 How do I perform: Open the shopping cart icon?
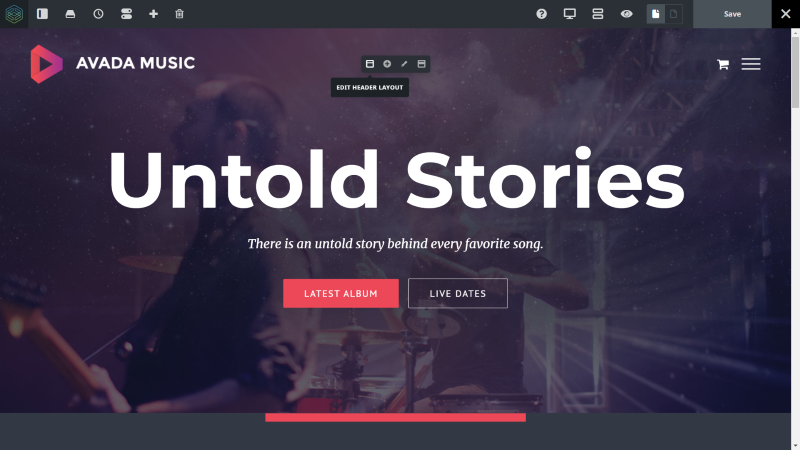pos(722,64)
